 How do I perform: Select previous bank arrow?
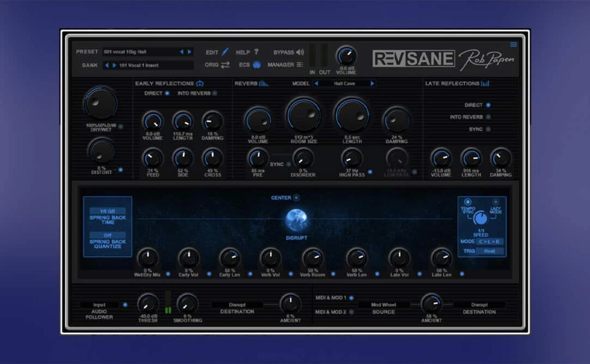(107, 65)
